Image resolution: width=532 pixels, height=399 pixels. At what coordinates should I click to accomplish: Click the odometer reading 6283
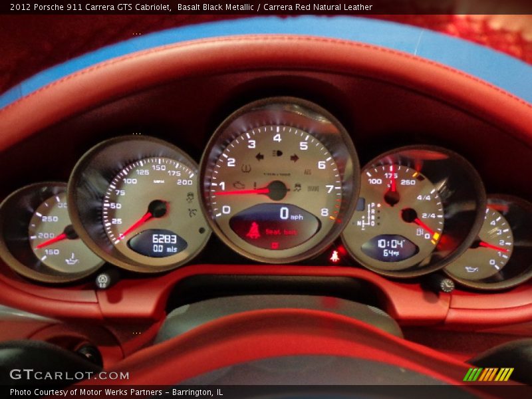pyautogui.click(x=164, y=239)
